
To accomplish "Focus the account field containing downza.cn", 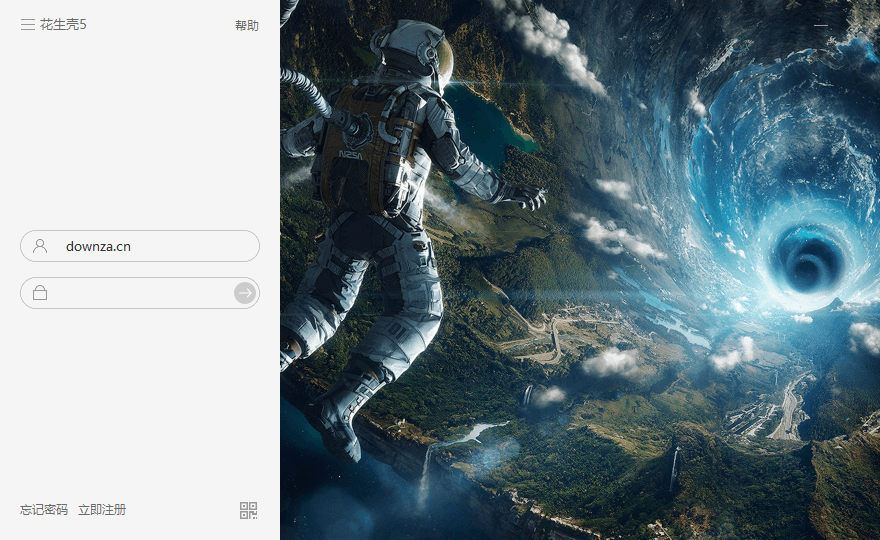I will [140, 246].
